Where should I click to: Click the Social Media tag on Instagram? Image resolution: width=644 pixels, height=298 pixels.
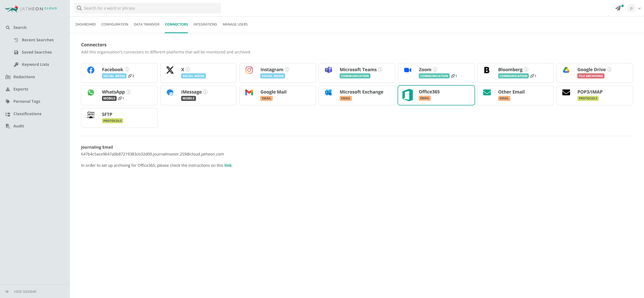pos(273,76)
